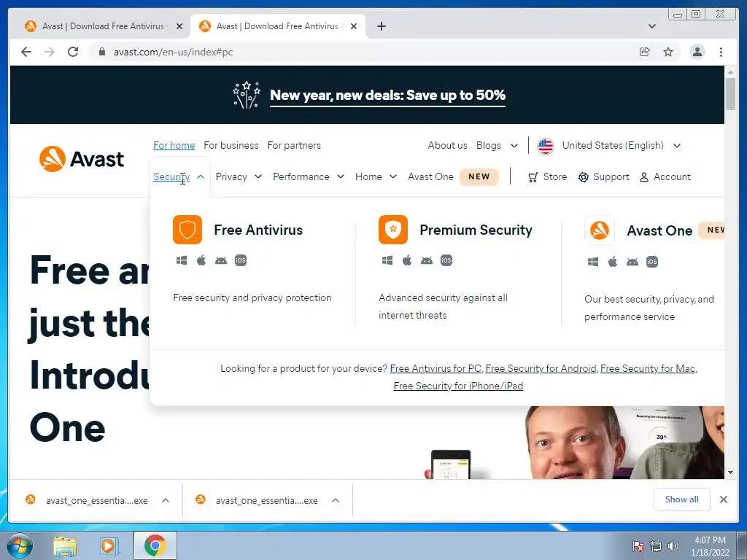Click the scrollbar down arrow
Viewport: 747px width, 560px height.
click(730, 472)
